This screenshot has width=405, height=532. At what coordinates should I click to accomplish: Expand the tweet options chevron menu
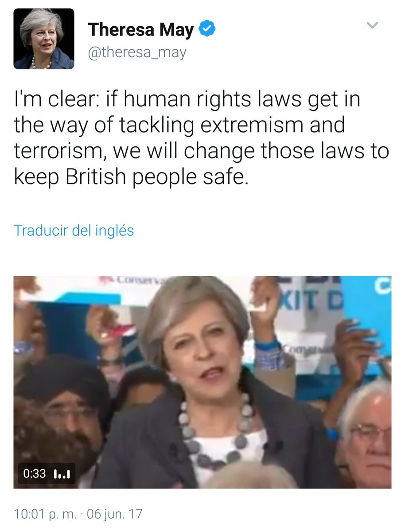(x=373, y=26)
